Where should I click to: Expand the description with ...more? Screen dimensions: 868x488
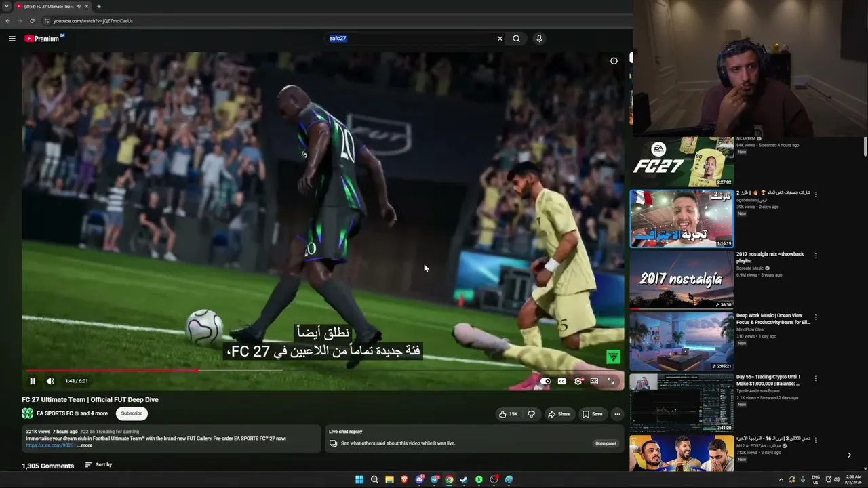(85, 445)
